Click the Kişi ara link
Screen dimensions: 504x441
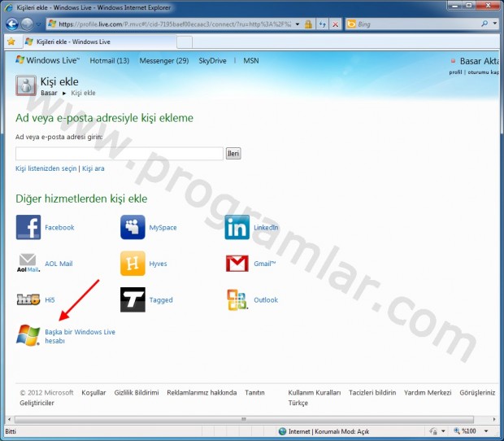[93, 168]
